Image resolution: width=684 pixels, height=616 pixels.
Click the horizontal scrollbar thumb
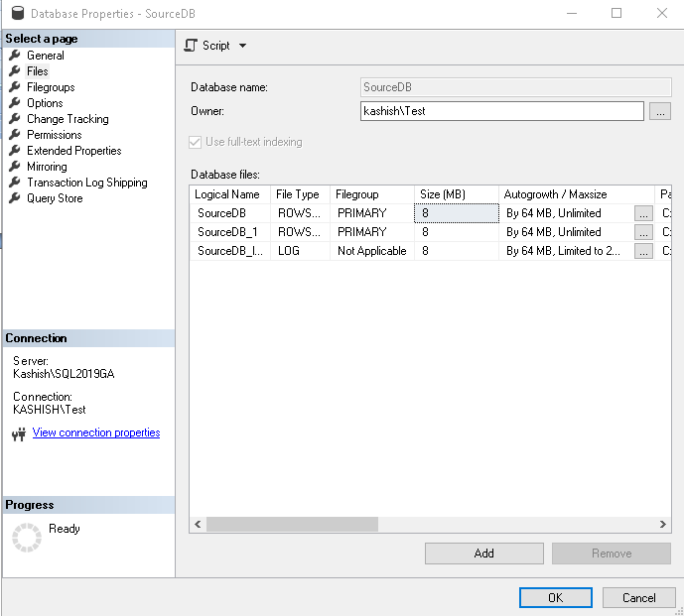click(292, 524)
